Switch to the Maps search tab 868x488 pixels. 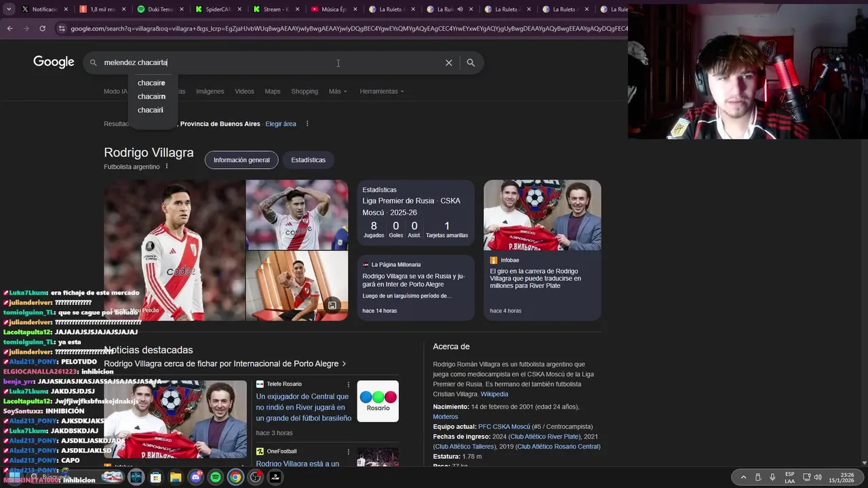(273, 91)
